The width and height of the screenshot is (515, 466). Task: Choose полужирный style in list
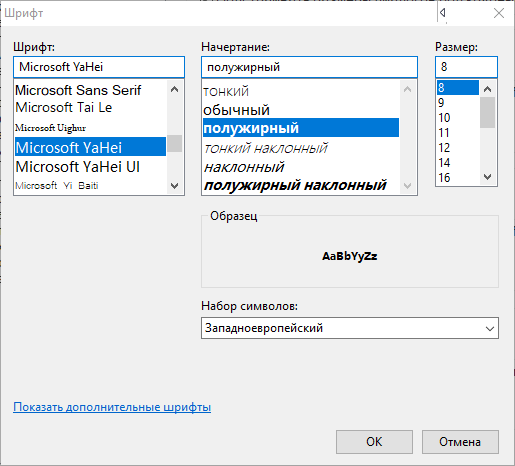click(x=301, y=128)
